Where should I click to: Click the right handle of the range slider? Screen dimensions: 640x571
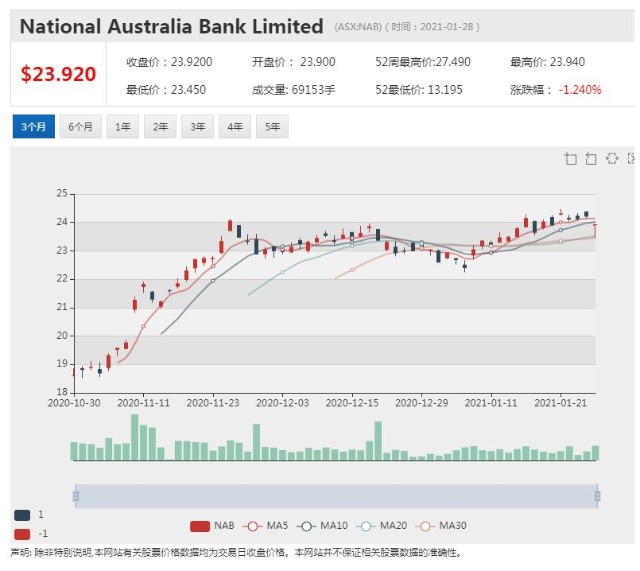coord(597,496)
